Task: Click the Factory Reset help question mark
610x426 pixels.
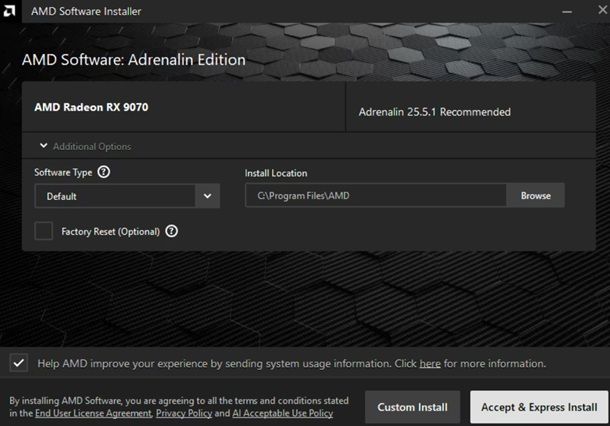Action: 171,231
